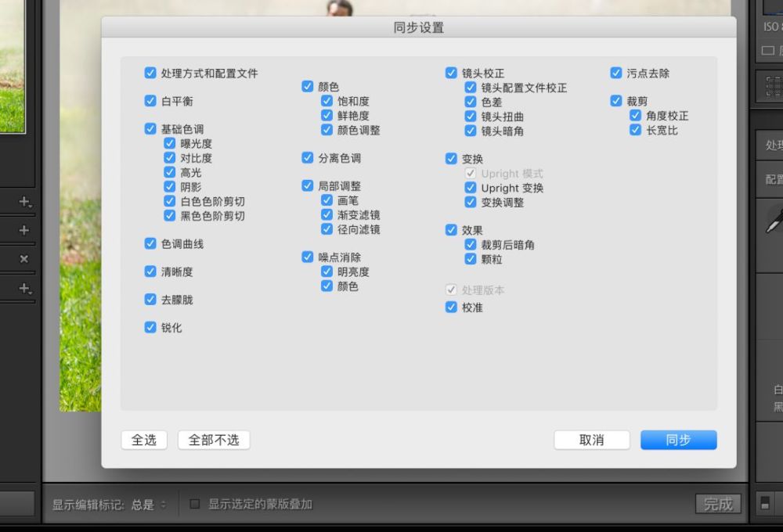Uncheck 颜色 under 噪点消除
783x532 pixels.
point(327,286)
